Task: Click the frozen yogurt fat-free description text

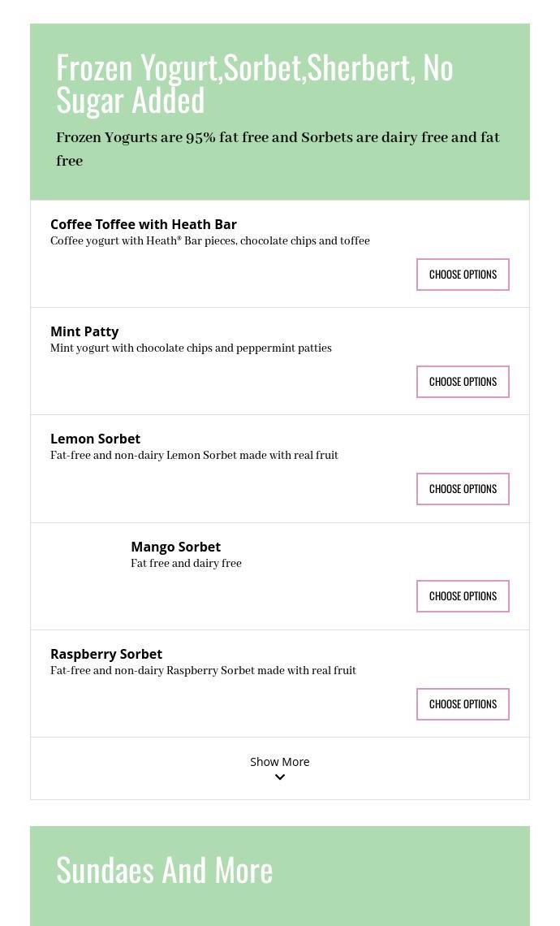Action: pos(278,149)
